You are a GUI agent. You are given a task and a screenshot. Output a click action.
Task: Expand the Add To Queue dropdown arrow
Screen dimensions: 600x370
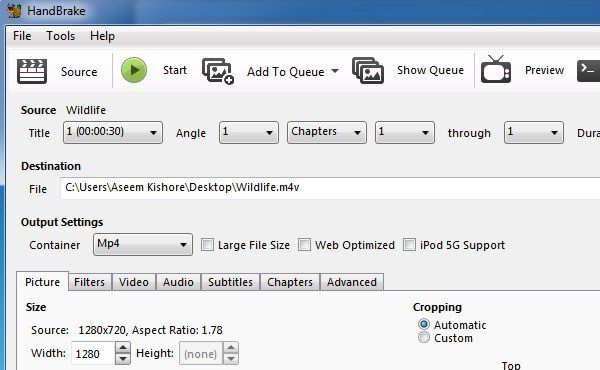point(335,71)
